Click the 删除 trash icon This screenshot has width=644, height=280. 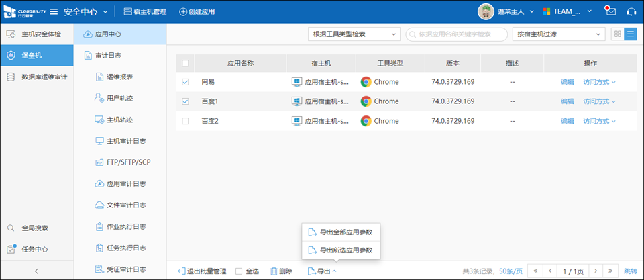click(274, 271)
